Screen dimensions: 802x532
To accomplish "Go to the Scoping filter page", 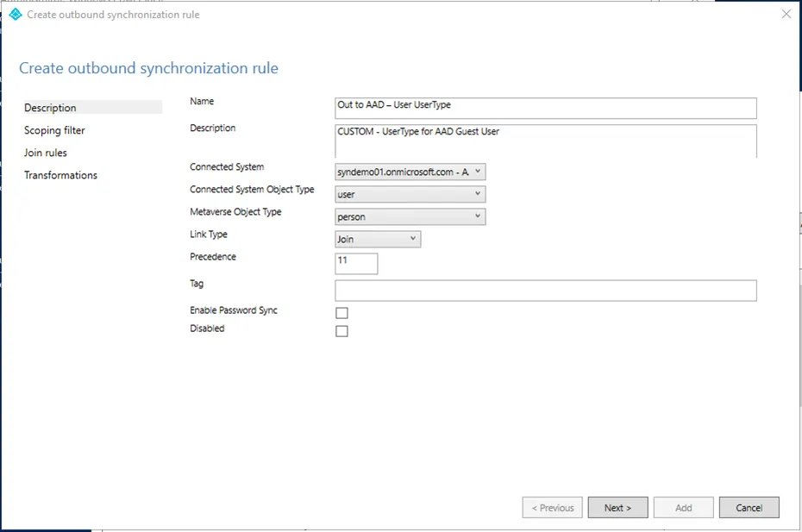I will (x=54, y=130).
